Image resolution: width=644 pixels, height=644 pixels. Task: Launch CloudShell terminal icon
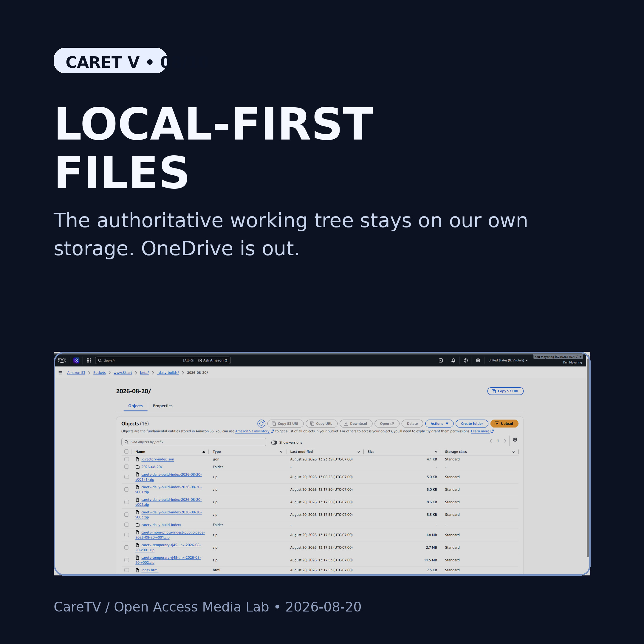coord(441,360)
